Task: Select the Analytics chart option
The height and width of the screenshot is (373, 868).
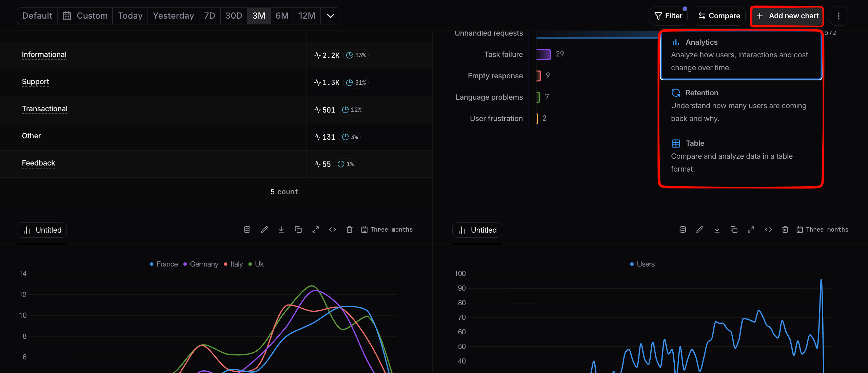Action: [x=741, y=55]
